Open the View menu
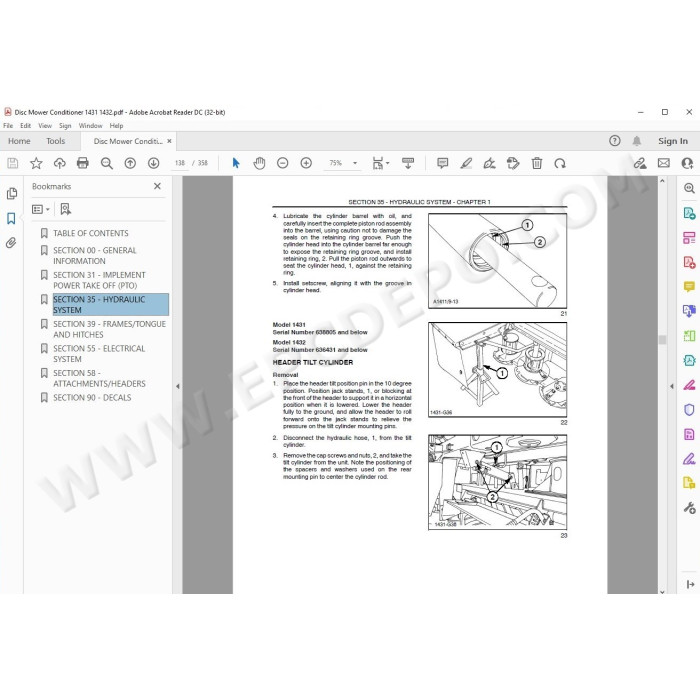Image resolution: width=700 pixels, height=700 pixels. pos(45,126)
